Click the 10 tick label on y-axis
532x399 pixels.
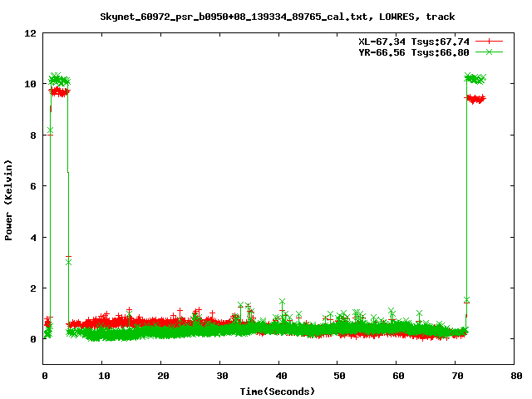click(x=30, y=84)
